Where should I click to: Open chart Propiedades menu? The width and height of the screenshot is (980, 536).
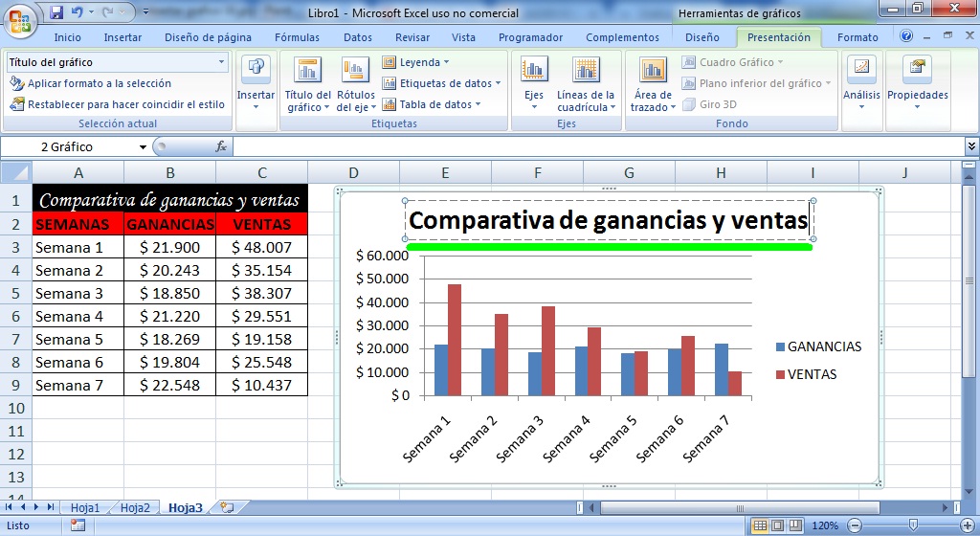tap(918, 84)
